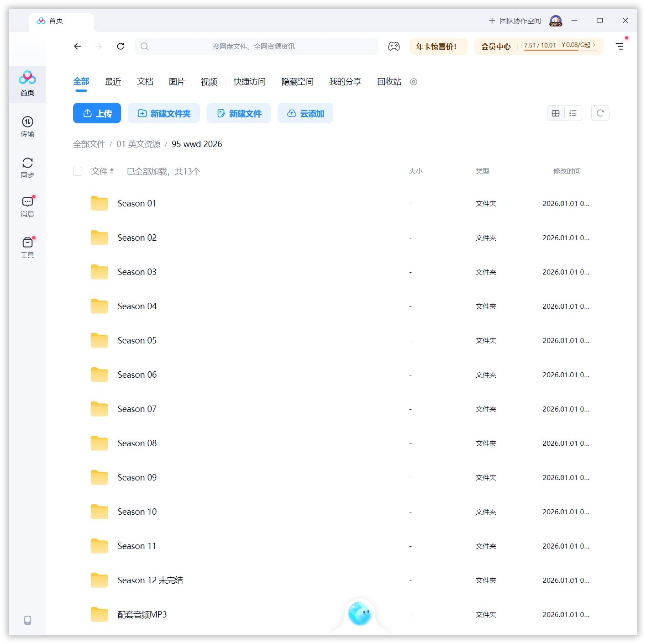This screenshot has width=646, height=644.
Task: Switch to grid view layout
Action: click(x=556, y=113)
